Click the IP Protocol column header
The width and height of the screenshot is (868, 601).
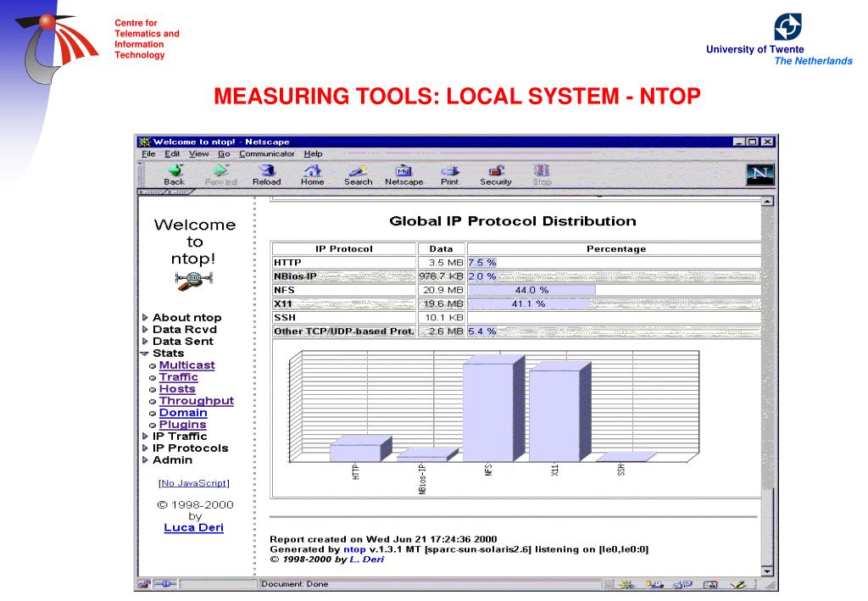pos(343,249)
